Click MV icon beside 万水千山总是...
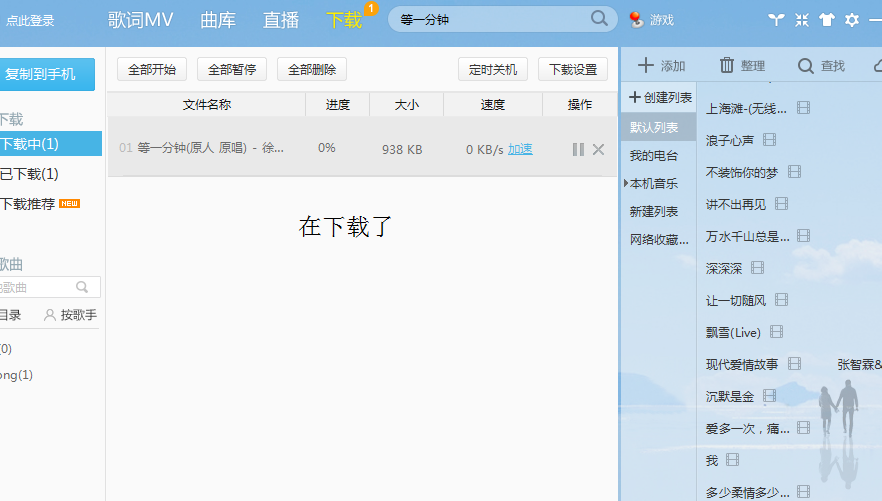 tap(804, 236)
